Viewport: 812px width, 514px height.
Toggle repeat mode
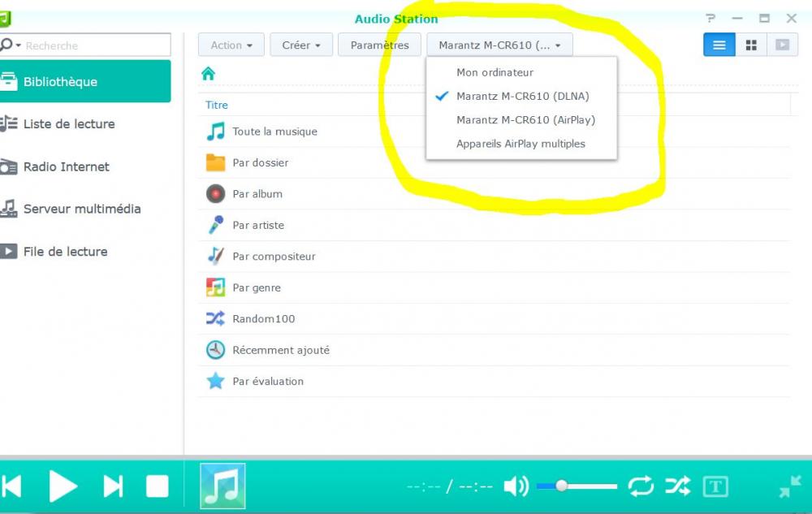(x=641, y=486)
